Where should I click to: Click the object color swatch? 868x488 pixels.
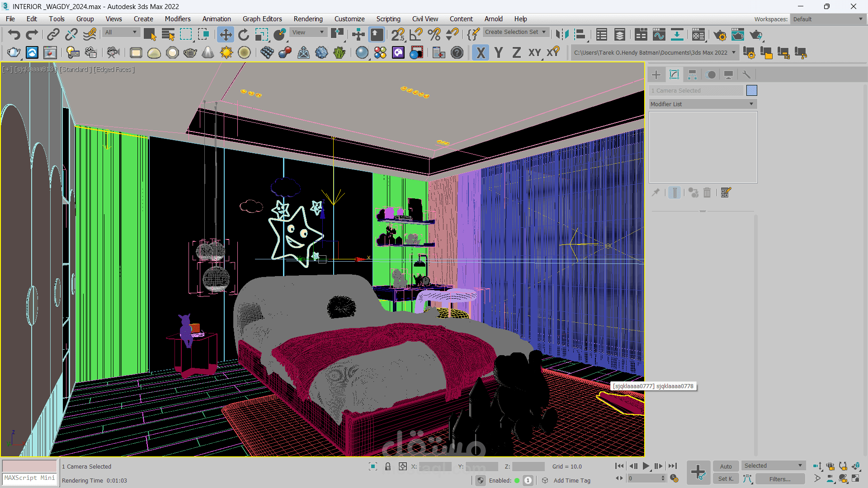(x=751, y=90)
